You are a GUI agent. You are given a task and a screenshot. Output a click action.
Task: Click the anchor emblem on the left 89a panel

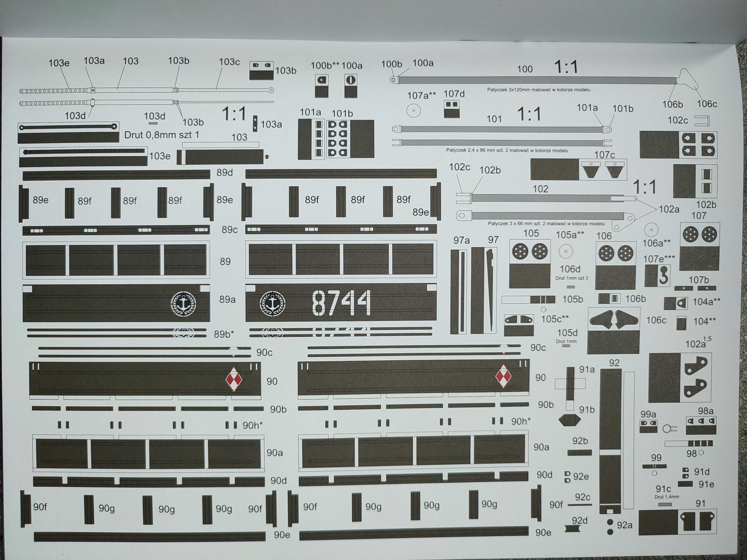pos(183,304)
